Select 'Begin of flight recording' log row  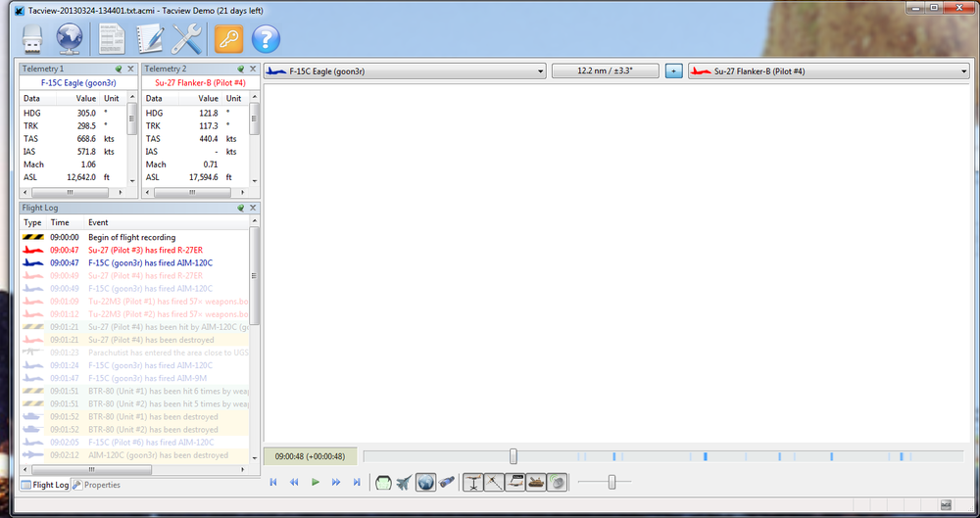coord(134,237)
